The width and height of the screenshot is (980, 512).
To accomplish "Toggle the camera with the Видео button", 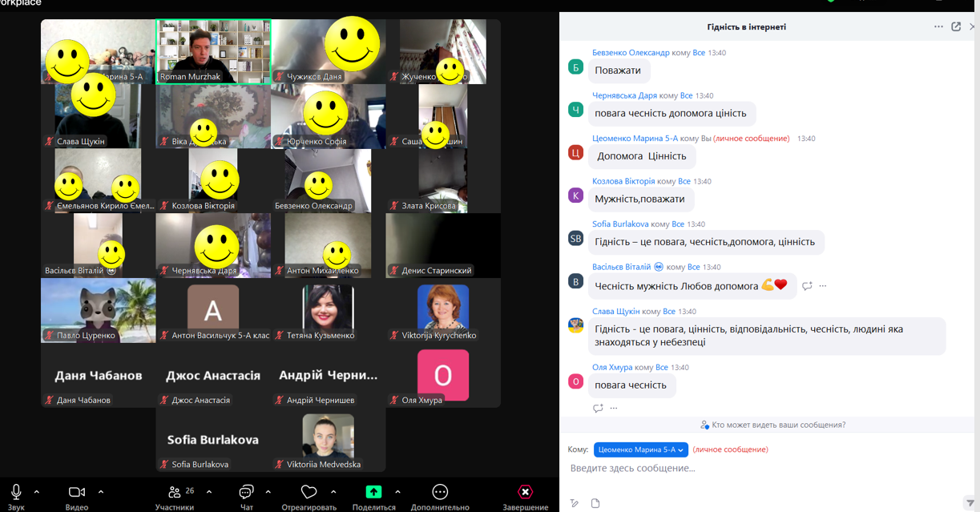I will (x=77, y=492).
